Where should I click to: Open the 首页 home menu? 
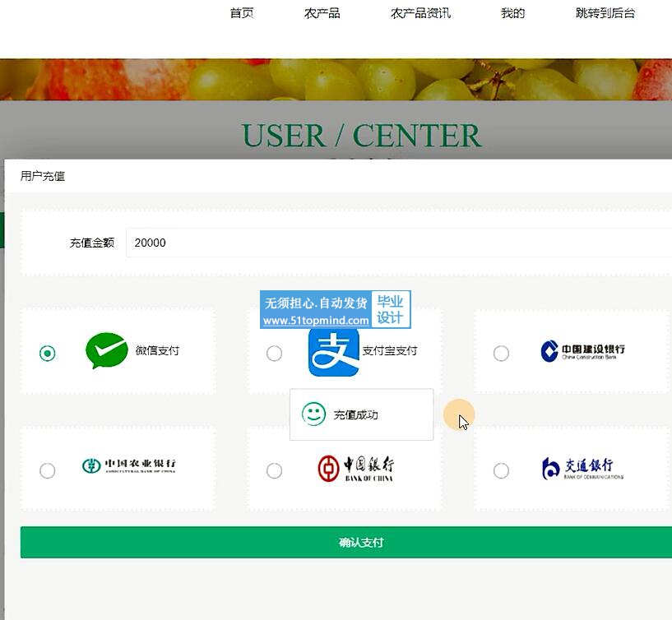pyautogui.click(x=242, y=13)
